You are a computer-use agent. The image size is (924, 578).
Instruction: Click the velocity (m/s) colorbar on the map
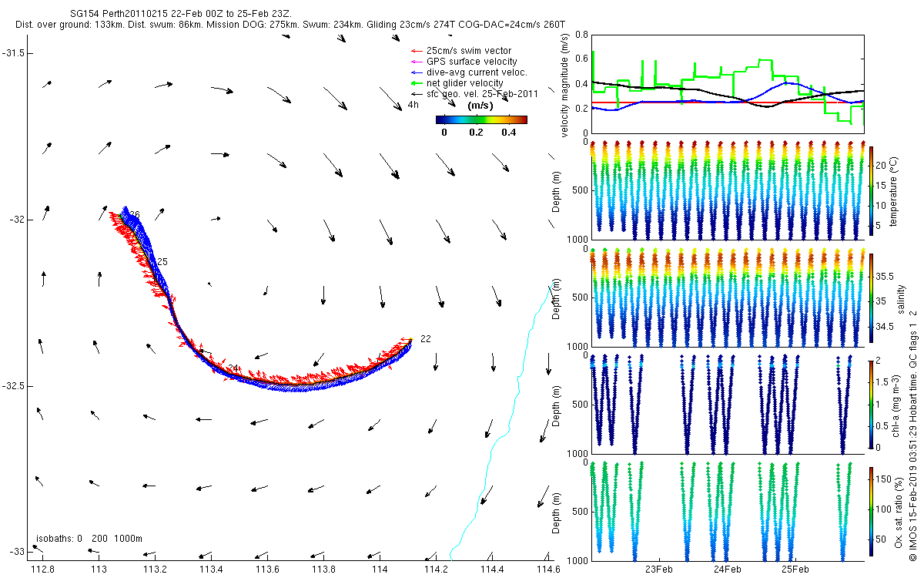(481, 119)
